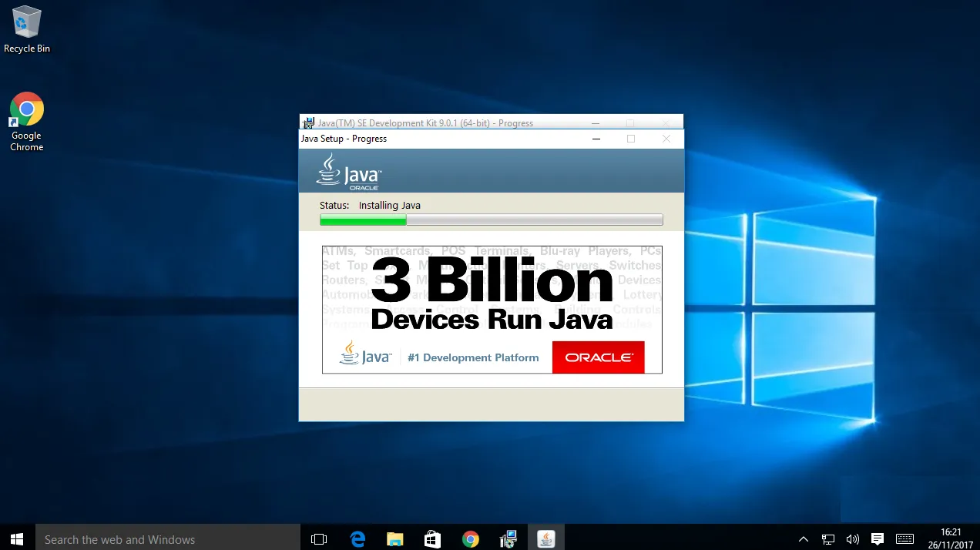Viewport: 980px width, 550px height.
Task: Open the volume control tray icon
Action: coord(853,539)
